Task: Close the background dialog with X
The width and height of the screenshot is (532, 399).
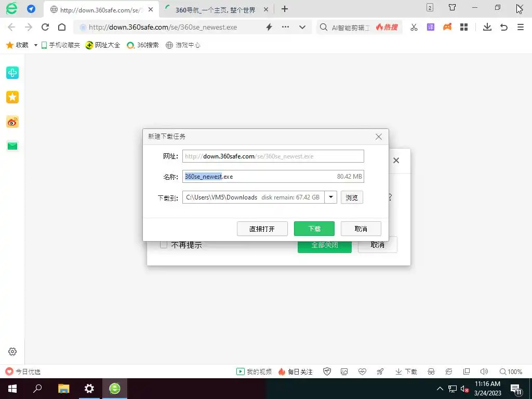Action: [x=396, y=161]
